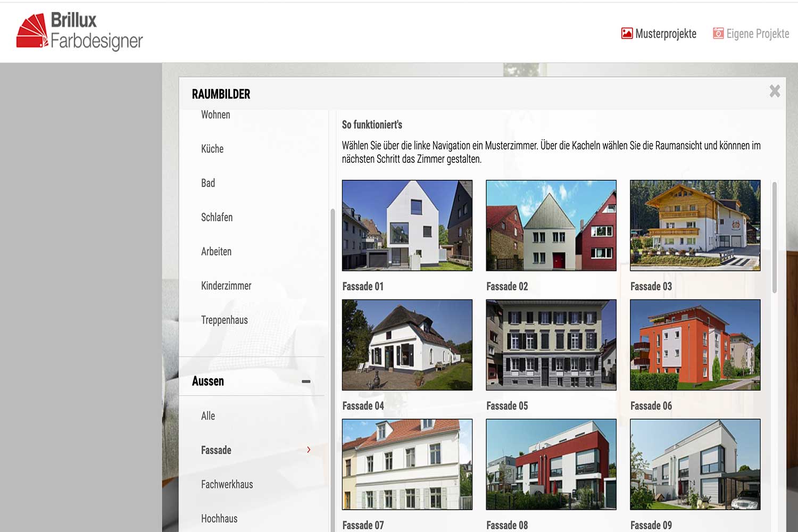Choose the Schlafen room type
The width and height of the screenshot is (798, 532).
217,217
